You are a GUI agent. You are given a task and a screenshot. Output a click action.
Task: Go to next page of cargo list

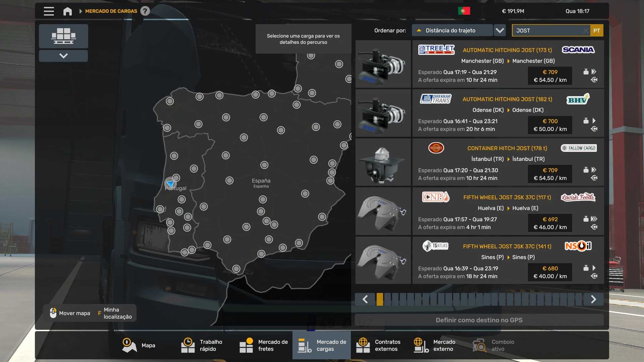pos(593,299)
